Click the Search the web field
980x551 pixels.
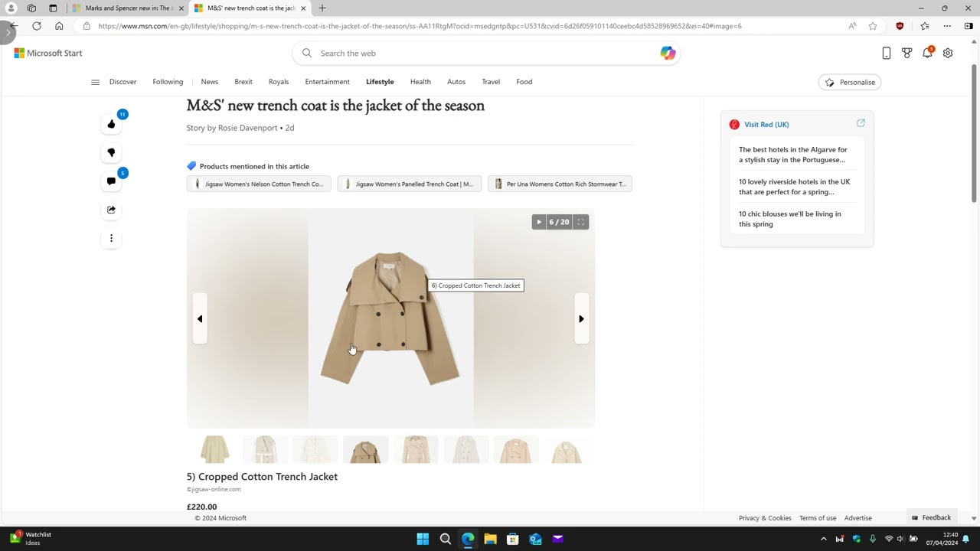click(x=486, y=53)
